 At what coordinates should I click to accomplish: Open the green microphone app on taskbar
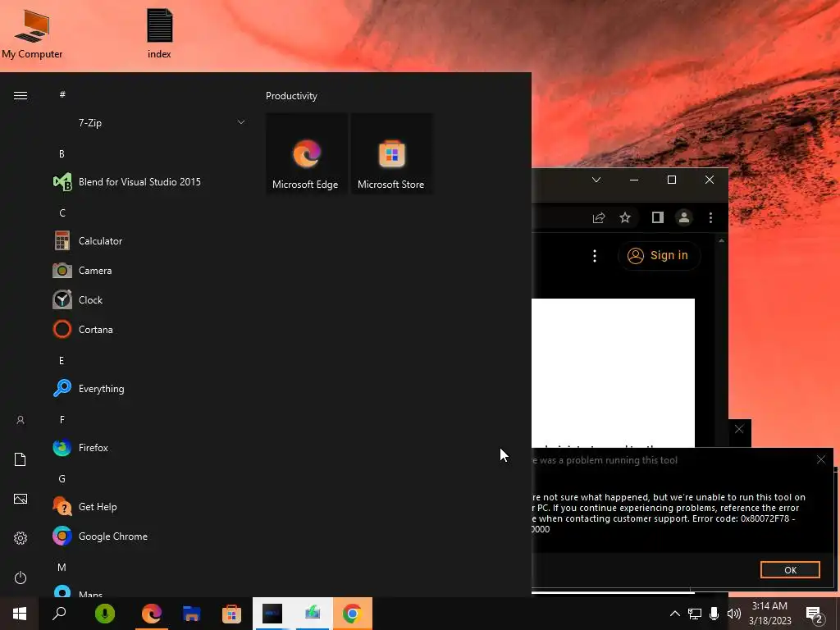pos(105,614)
